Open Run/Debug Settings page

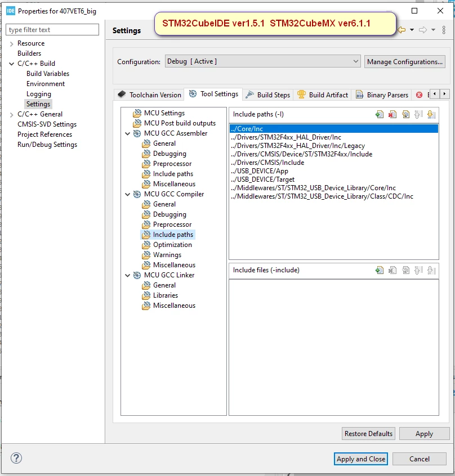(x=47, y=145)
